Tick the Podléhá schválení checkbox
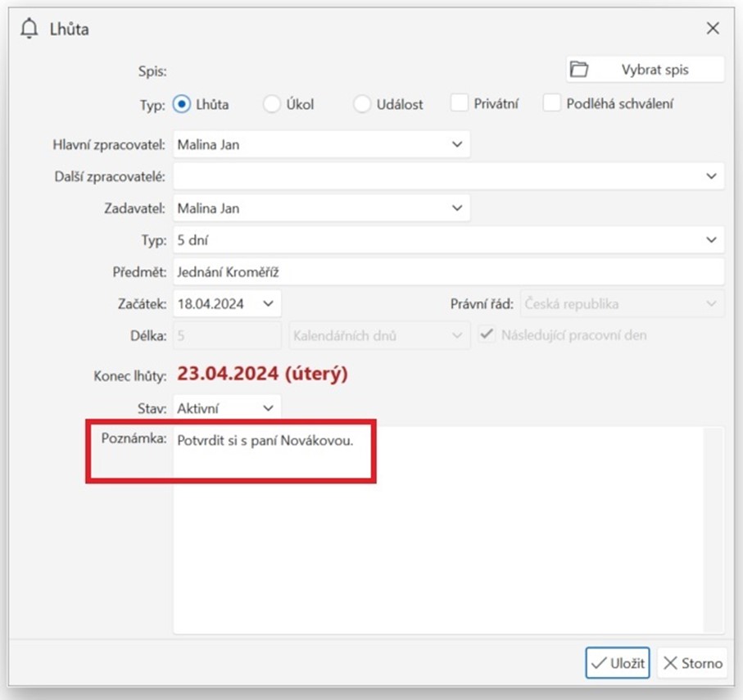This screenshot has width=743, height=700. [552, 104]
